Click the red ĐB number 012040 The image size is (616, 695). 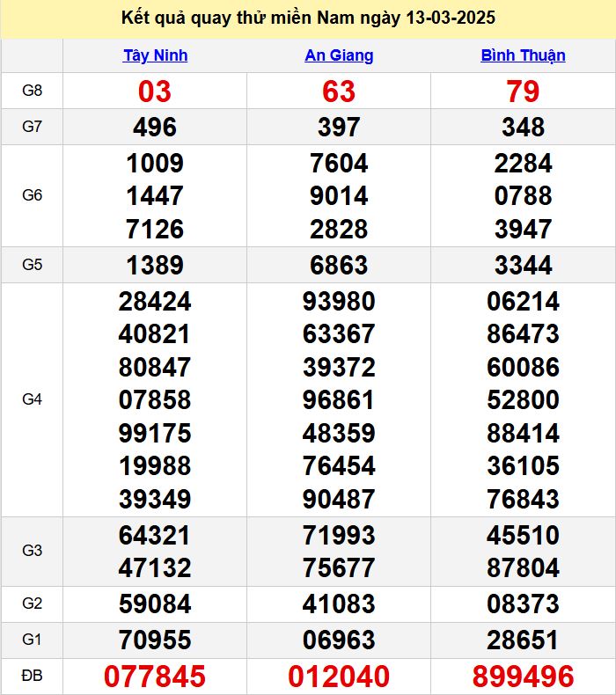[339, 677]
